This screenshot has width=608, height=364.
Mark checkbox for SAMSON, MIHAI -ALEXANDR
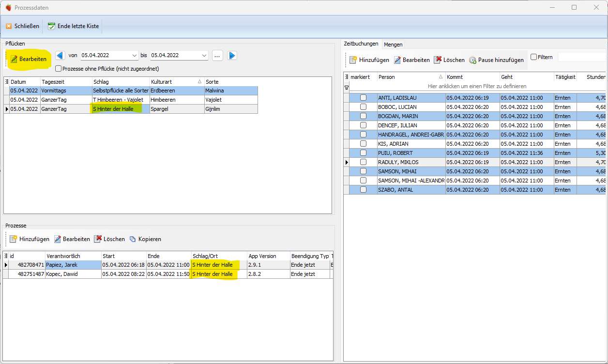coord(363,181)
